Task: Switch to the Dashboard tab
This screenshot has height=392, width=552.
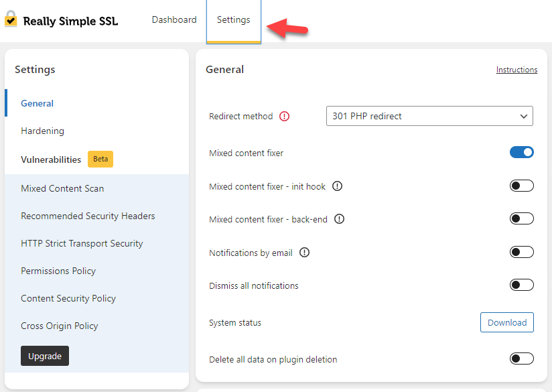Action: click(174, 19)
